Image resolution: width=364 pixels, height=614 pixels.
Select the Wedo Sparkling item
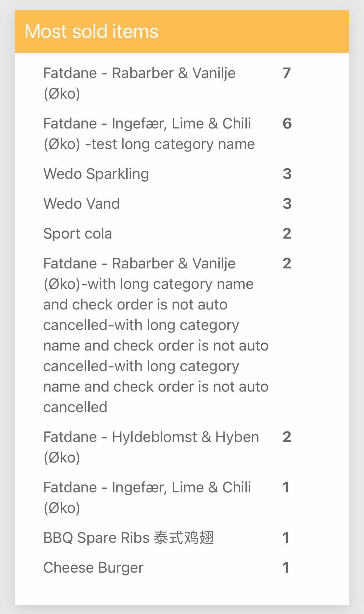[x=96, y=174]
